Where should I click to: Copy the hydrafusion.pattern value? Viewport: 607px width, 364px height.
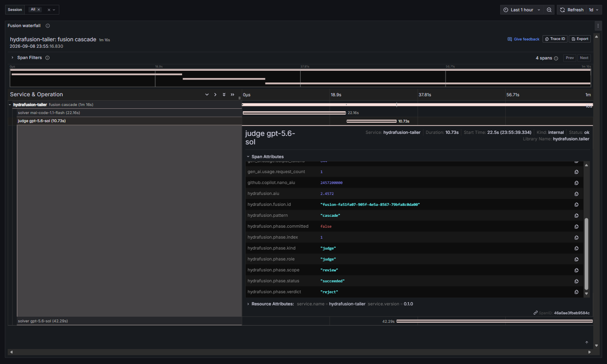[576, 216]
